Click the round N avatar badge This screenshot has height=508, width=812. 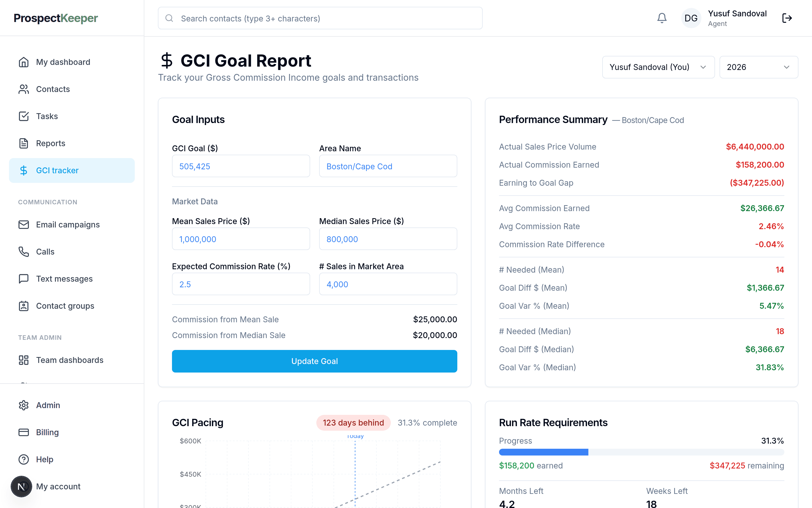tap(21, 486)
